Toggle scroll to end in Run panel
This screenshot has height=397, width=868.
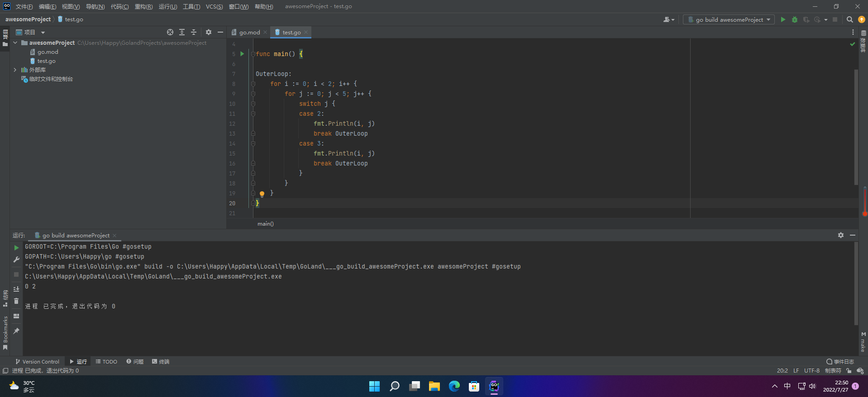click(x=16, y=289)
